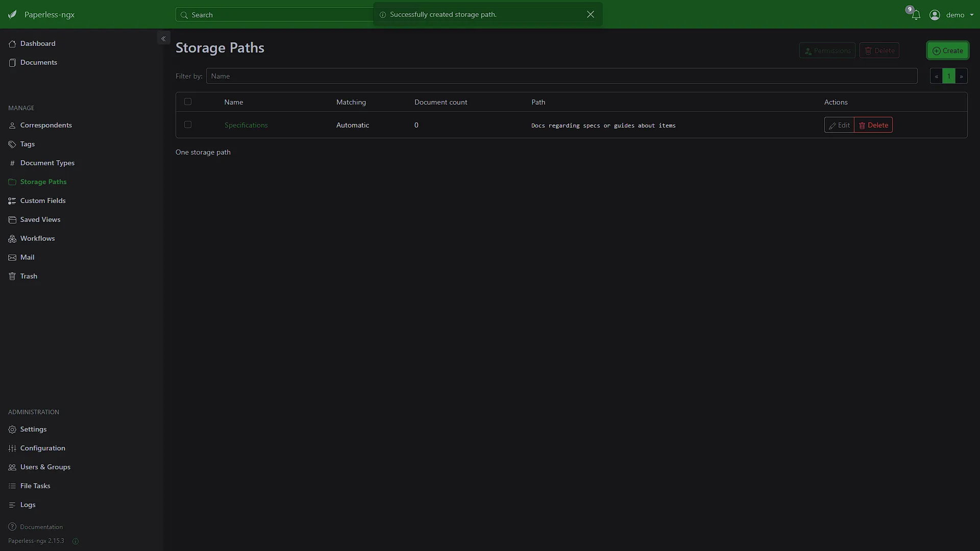Viewport: 980px width, 551px height.
Task: Edit the Specifications storage path
Action: (839, 125)
